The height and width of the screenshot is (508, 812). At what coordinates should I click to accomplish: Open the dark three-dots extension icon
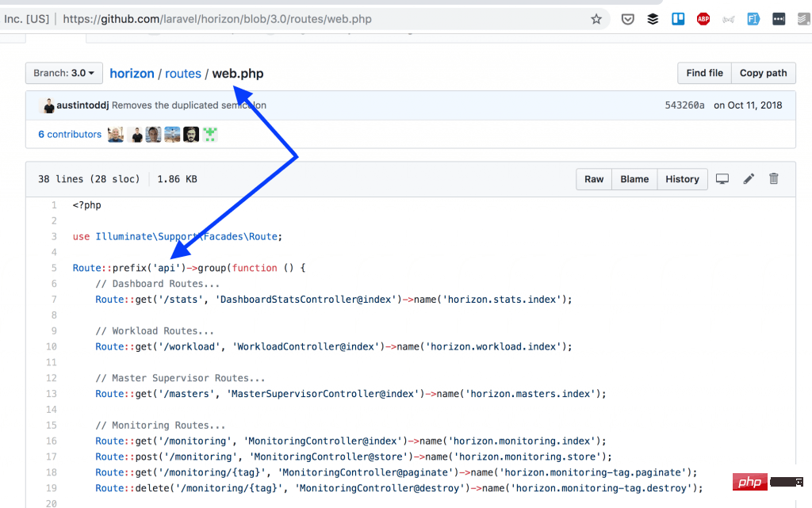point(779,19)
